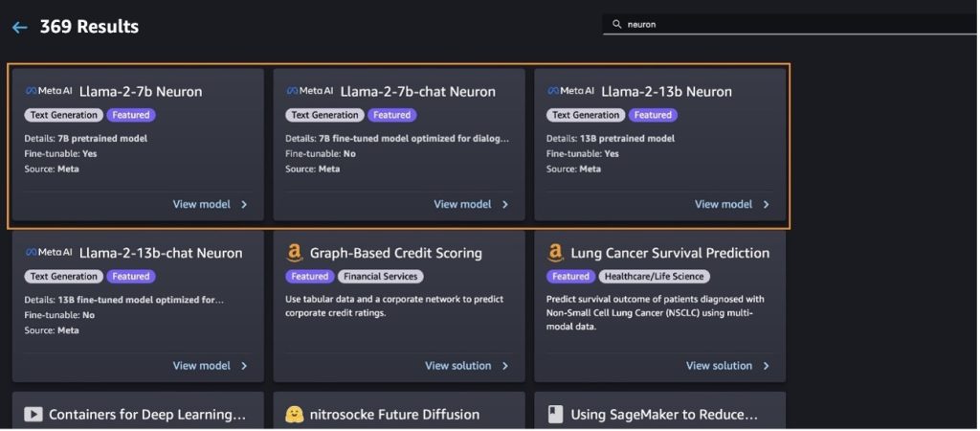Click the Graph-Based Credit Scoring title
The height and width of the screenshot is (431, 980).
tap(395, 253)
